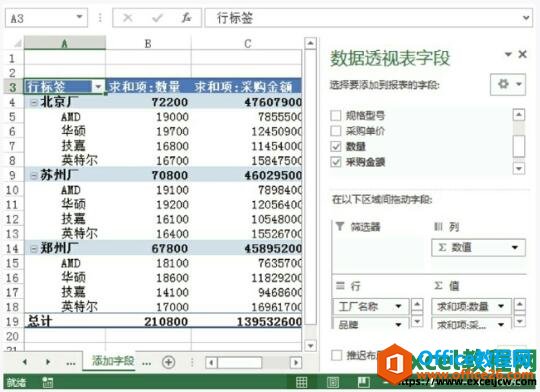Click the Insert Function fx icon

186,18
